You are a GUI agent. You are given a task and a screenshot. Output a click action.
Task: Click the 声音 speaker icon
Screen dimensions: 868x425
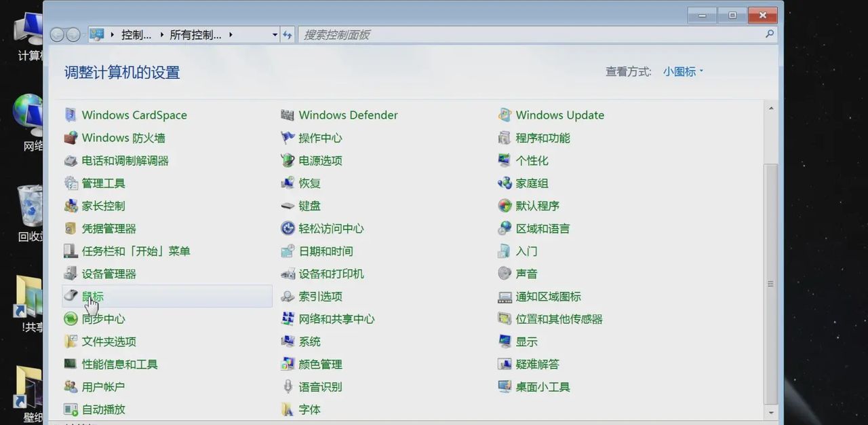505,274
